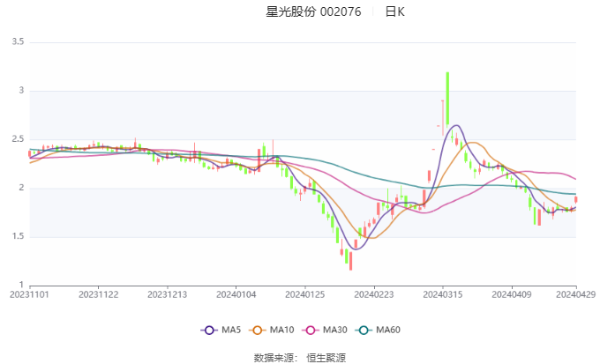Click the x-axis date 20231122
The height and width of the screenshot is (364, 600).
pyautogui.click(x=98, y=294)
